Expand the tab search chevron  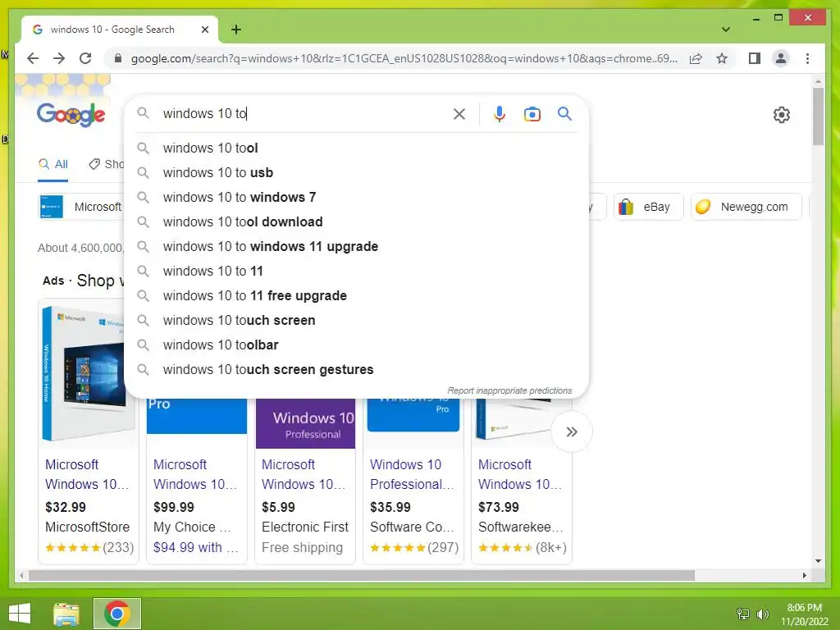click(x=726, y=30)
